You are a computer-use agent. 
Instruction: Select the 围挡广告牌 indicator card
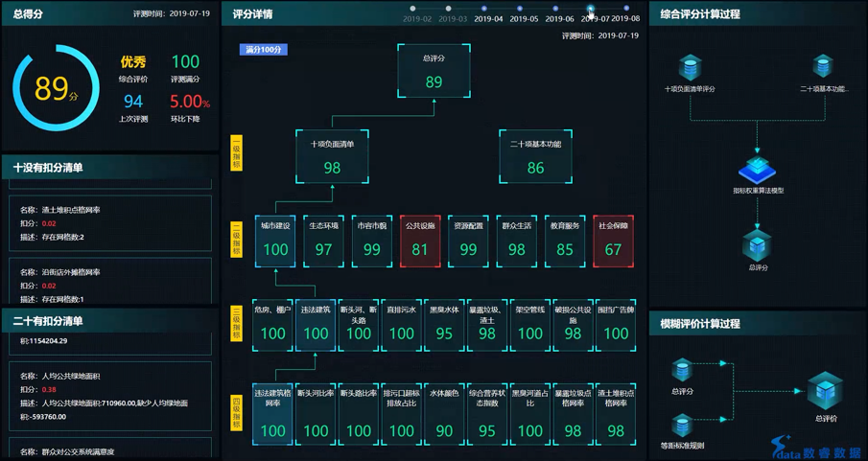616,326
